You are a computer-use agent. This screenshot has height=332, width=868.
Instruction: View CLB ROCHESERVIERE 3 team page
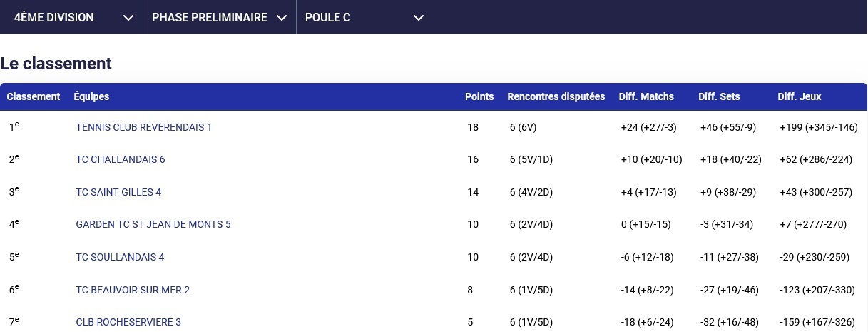pyautogui.click(x=128, y=322)
